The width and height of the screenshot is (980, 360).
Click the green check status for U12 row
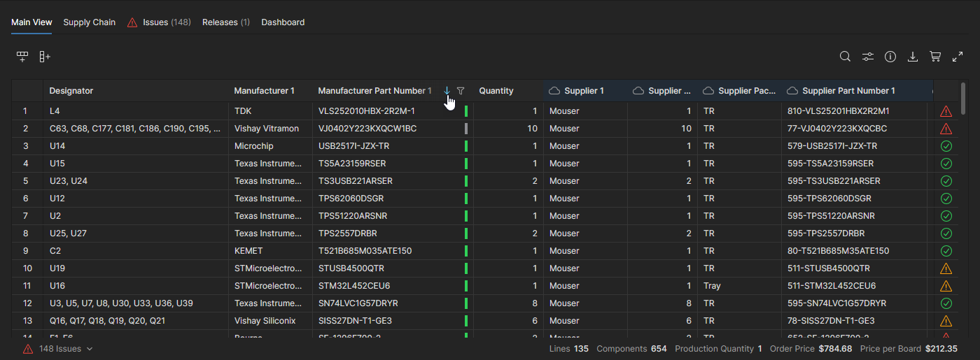tap(946, 199)
